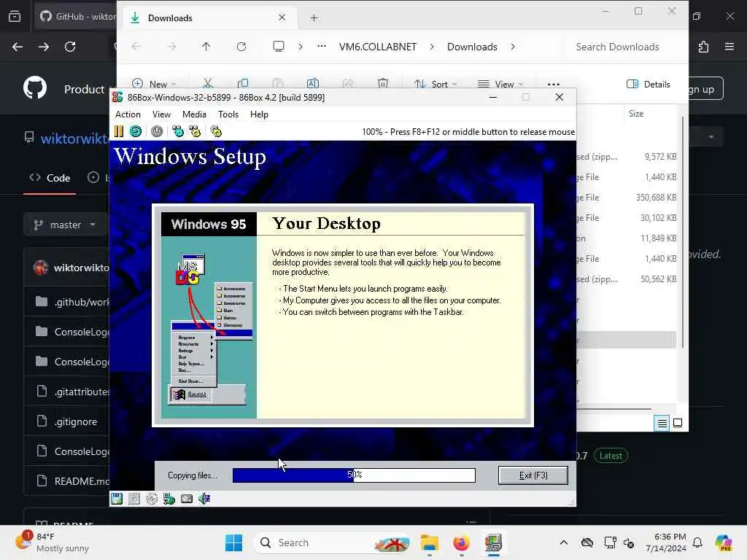This screenshot has height=560, width=747.
Task: Switch Explorer to large thumbnails view icon
Action: [678, 423]
